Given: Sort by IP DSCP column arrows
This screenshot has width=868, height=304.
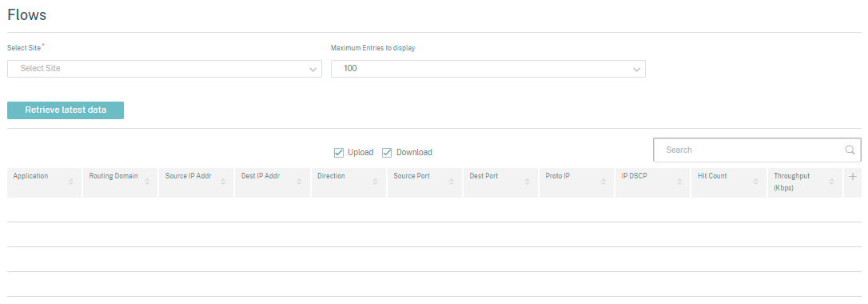Looking at the screenshot, I should pos(680,182).
